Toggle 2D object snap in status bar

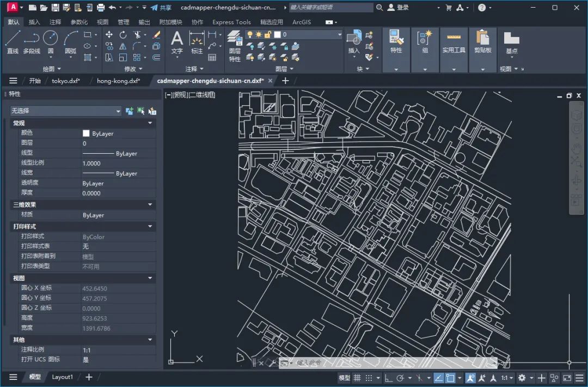(x=450, y=378)
